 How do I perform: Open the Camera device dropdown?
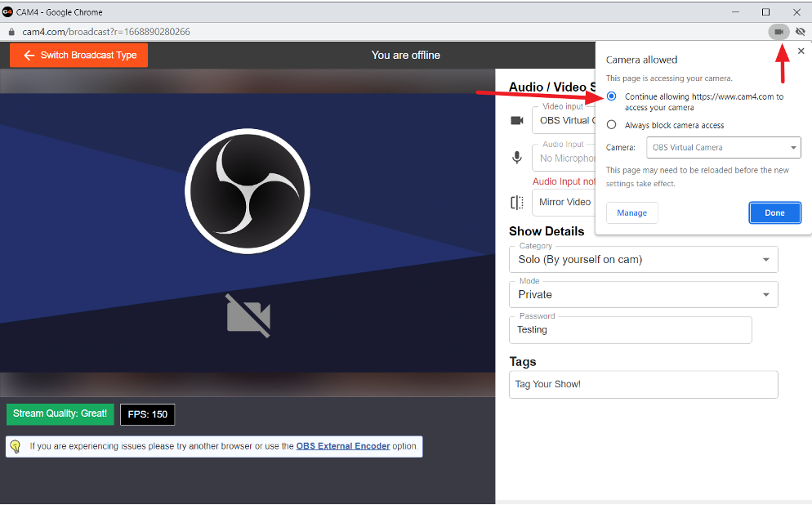(723, 147)
